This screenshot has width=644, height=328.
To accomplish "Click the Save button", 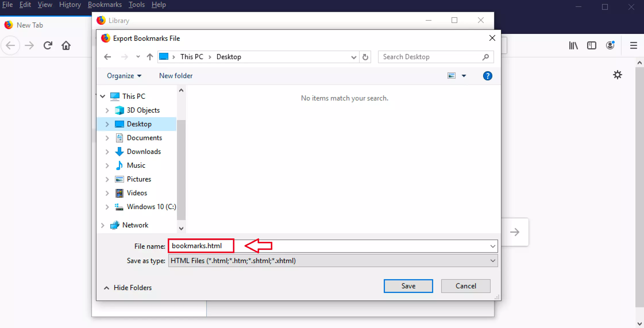I will (408, 286).
